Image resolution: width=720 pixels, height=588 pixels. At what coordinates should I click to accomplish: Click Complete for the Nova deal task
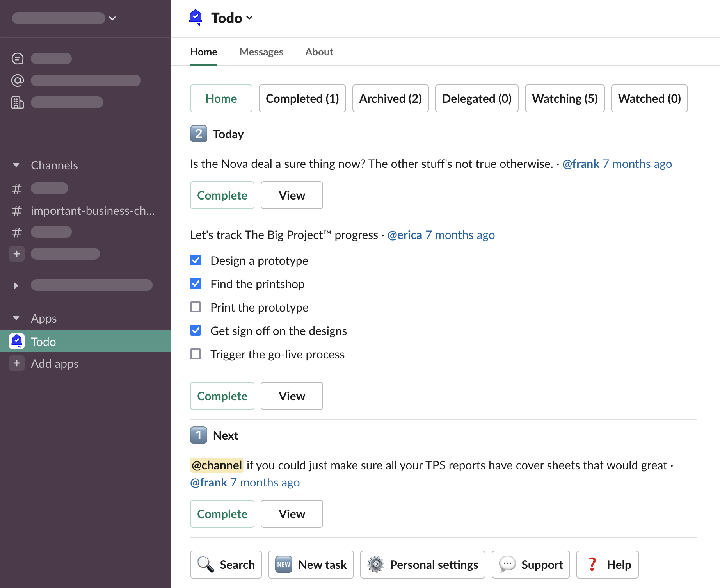(x=222, y=195)
